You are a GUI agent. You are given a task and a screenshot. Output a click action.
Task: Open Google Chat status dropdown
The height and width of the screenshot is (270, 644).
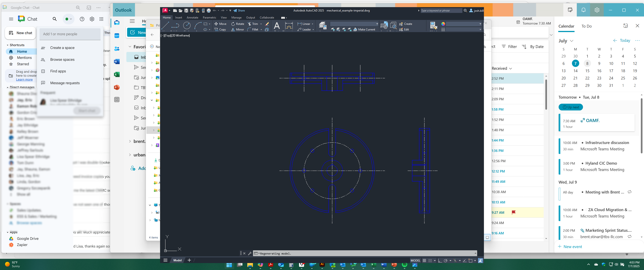point(69,19)
